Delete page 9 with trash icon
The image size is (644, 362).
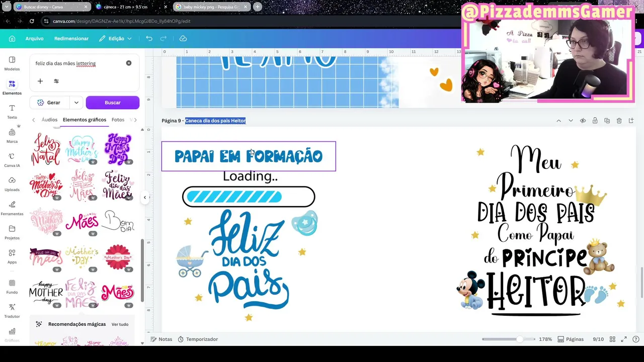(x=619, y=121)
